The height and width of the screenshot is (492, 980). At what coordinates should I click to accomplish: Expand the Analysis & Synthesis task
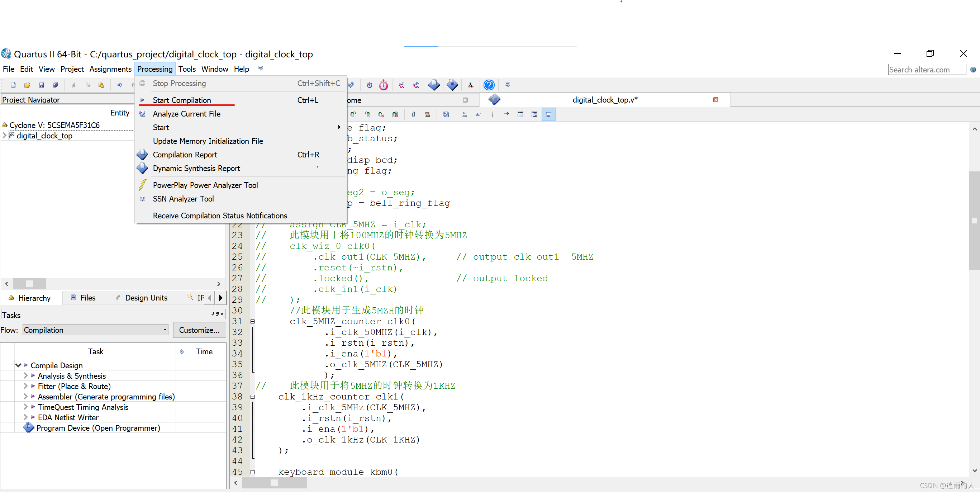click(25, 375)
